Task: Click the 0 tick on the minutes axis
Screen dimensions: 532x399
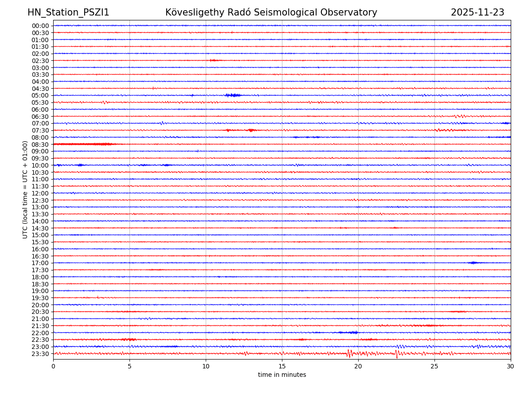Action: point(53,366)
